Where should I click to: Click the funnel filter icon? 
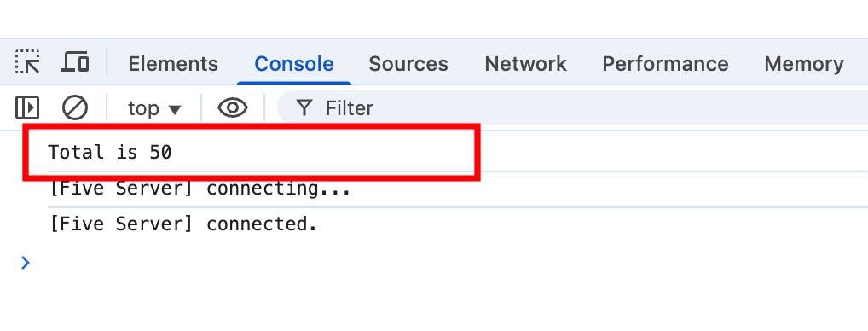(304, 107)
